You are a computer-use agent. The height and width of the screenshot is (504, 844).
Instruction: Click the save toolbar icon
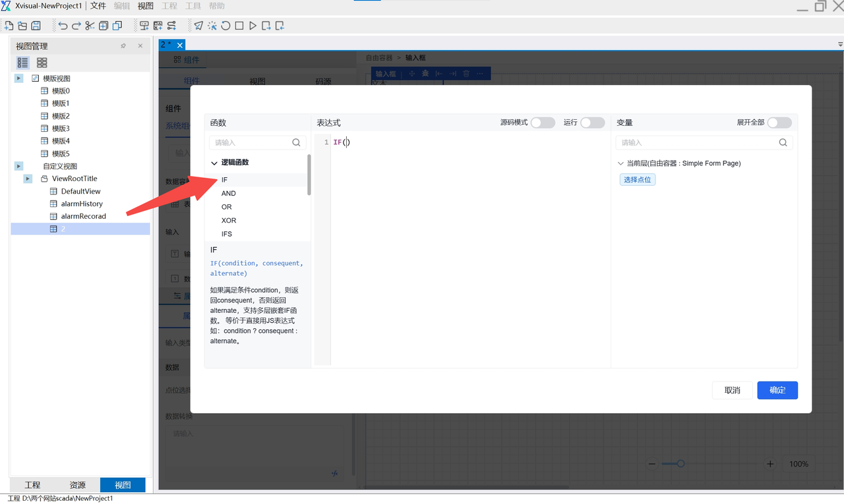click(x=36, y=26)
